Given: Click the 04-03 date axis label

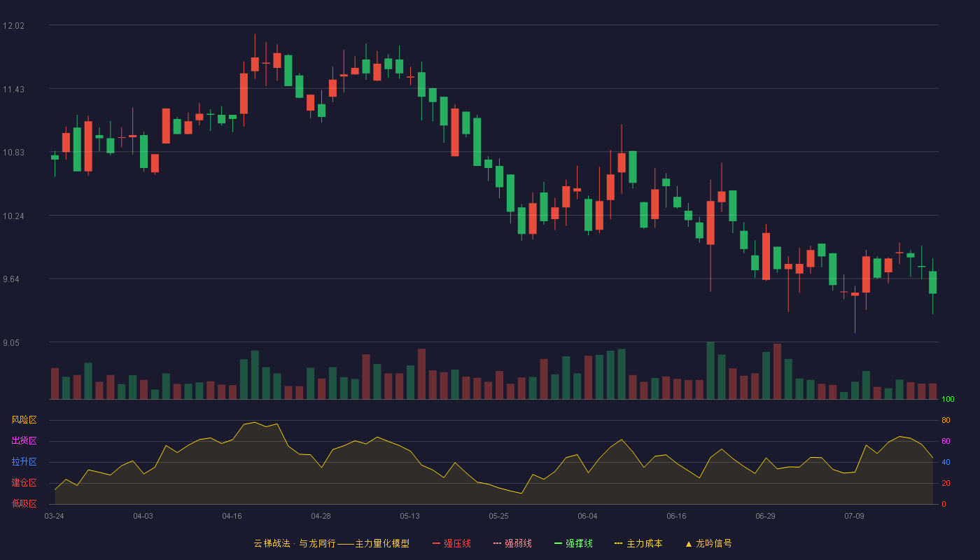Looking at the screenshot, I should pyautogui.click(x=143, y=516).
